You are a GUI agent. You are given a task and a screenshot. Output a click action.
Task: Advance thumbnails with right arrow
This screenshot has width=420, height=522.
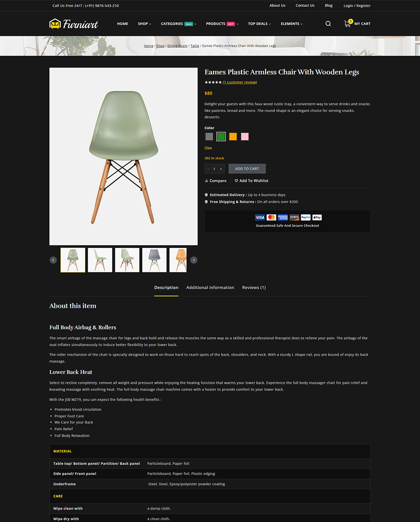(x=194, y=260)
